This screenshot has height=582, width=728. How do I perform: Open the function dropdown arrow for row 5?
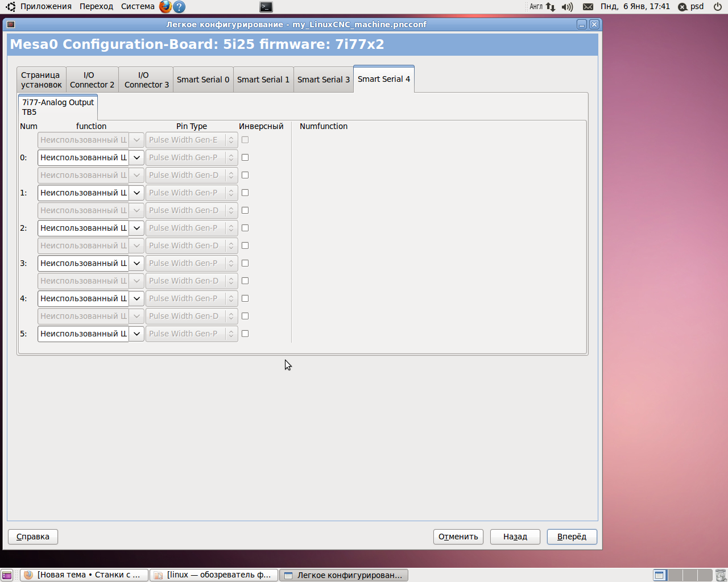[136, 334]
